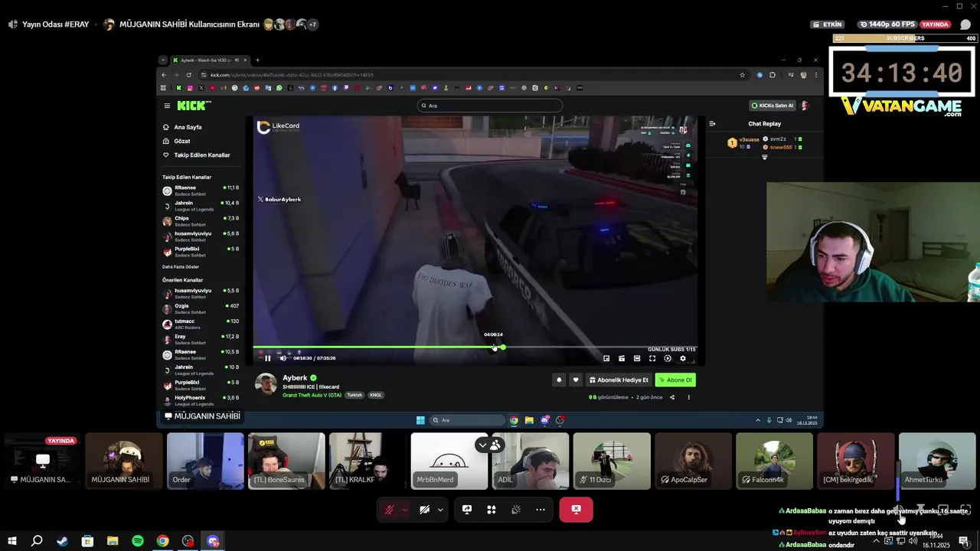
Task: Click Abonelik Hediye Et button
Action: tap(619, 380)
